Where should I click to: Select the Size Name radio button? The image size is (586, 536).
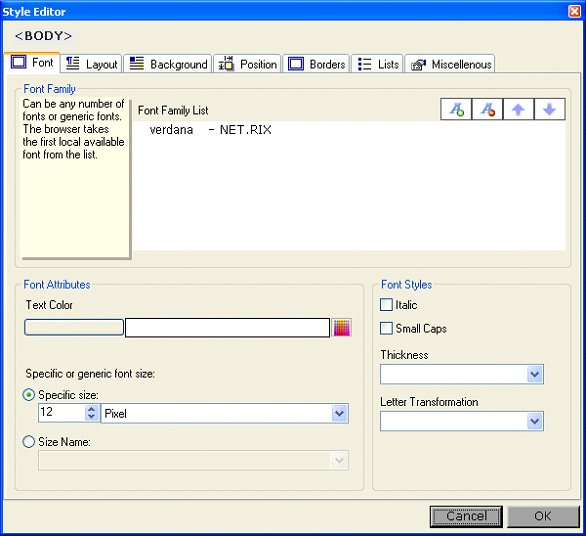click(29, 442)
